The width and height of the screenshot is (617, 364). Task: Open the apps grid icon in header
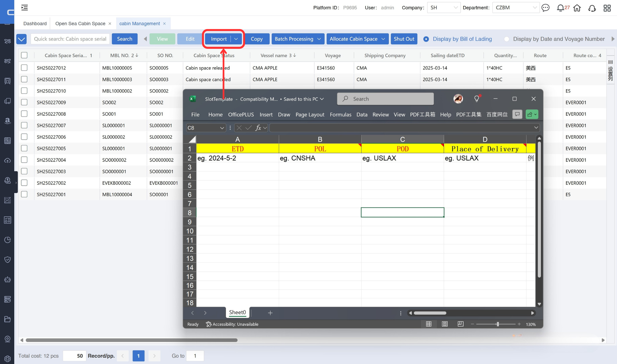tap(607, 8)
